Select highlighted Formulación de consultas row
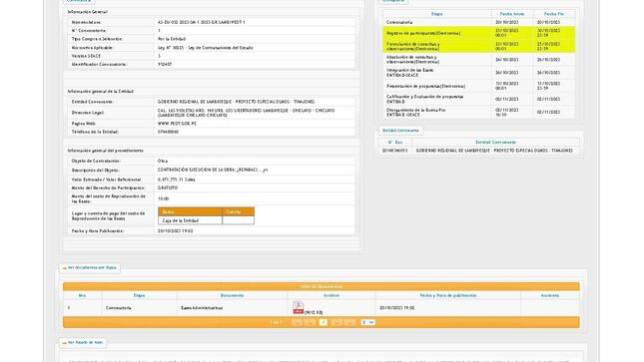This screenshot has height=362, width=644. click(479, 47)
